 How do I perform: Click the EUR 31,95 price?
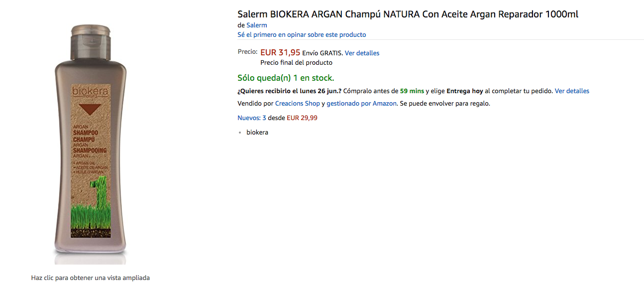click(x=280, y=53)
